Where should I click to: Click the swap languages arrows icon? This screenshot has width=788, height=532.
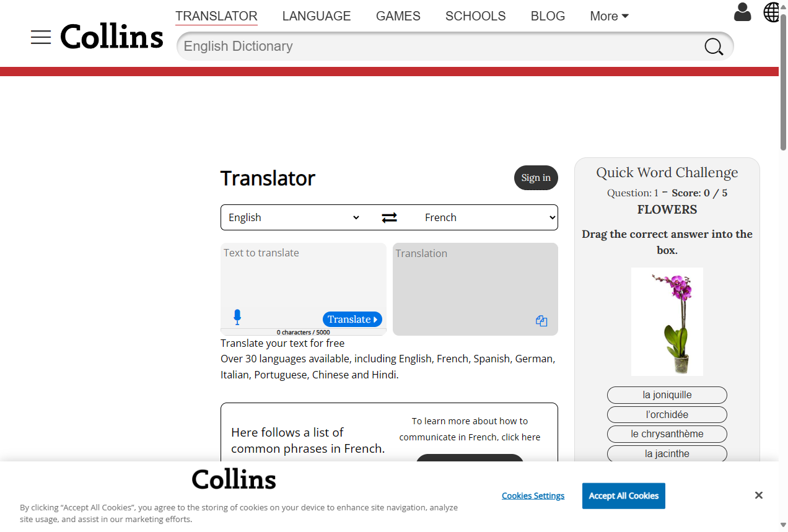(x=389, y=217)
